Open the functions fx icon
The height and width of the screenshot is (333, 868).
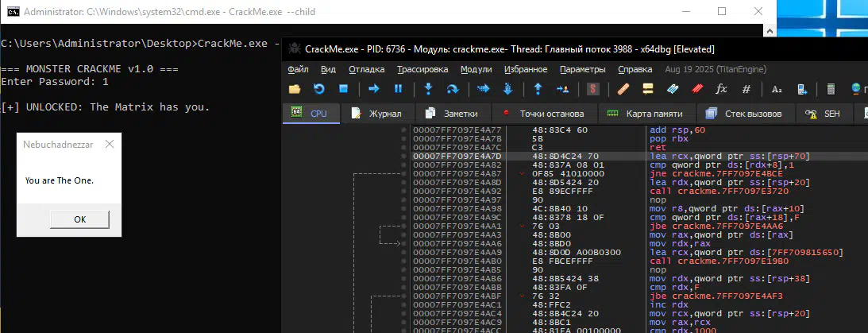[722, 89]
